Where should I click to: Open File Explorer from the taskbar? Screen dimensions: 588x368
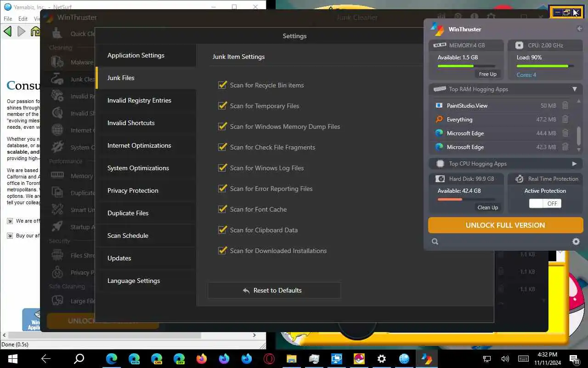(292, 359)
